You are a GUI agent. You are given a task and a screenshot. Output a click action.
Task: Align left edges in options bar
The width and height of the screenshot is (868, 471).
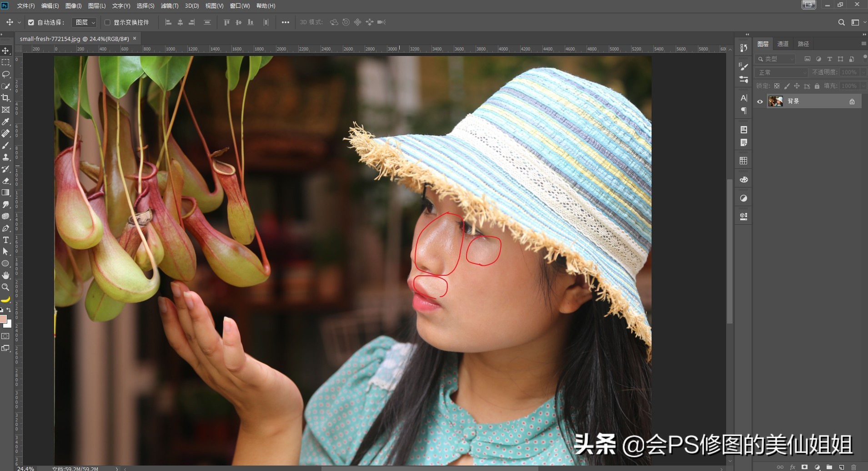click(x=168, y=22)
